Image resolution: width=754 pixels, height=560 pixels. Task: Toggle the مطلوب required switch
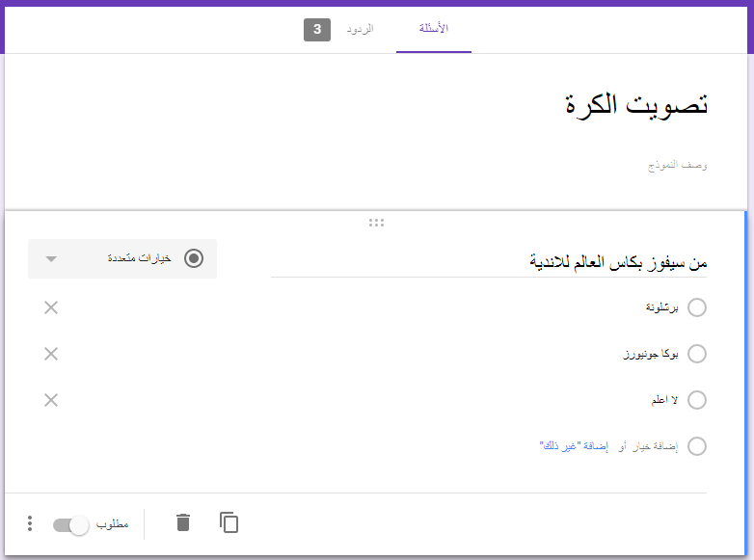(70, 525)
